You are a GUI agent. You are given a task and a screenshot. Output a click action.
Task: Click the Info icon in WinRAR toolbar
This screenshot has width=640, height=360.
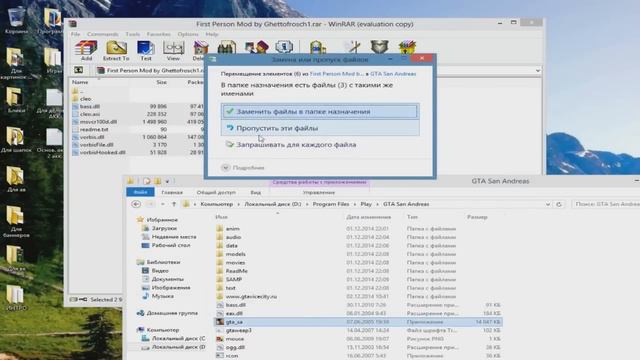click(x=284, y=47)
